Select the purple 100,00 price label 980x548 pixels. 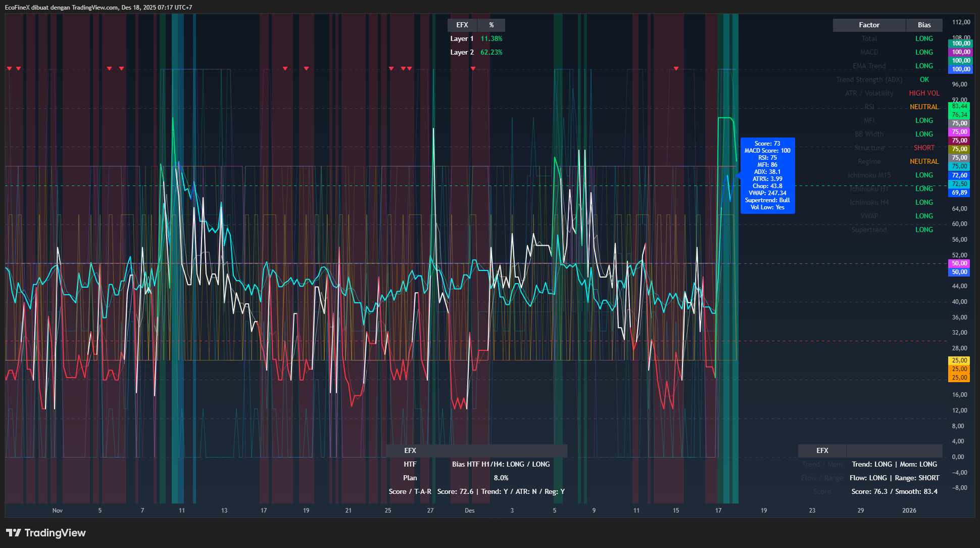click(960, 52)
